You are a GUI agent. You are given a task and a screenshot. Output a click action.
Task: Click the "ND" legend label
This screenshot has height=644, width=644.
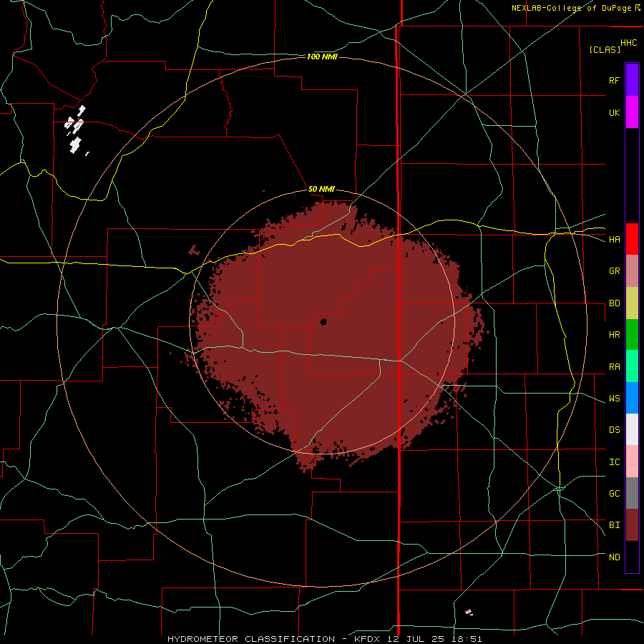pyautogui.click(x=614, y=557)
